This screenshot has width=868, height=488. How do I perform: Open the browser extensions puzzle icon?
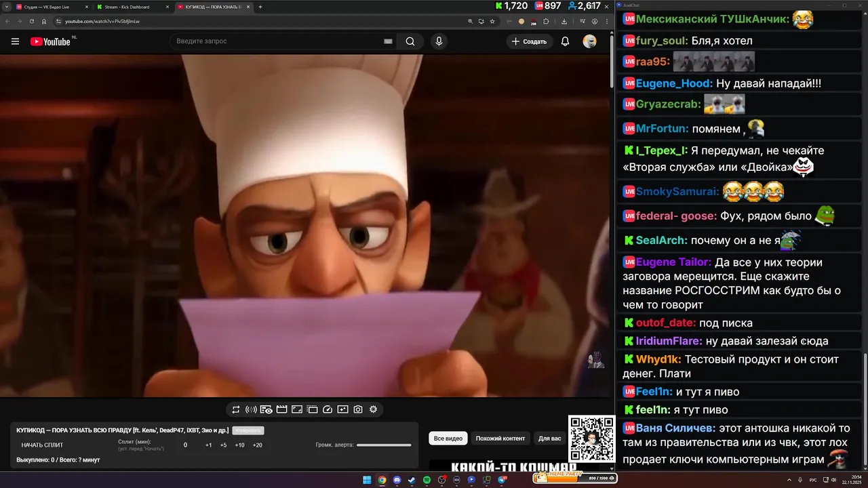click(546, 21)
